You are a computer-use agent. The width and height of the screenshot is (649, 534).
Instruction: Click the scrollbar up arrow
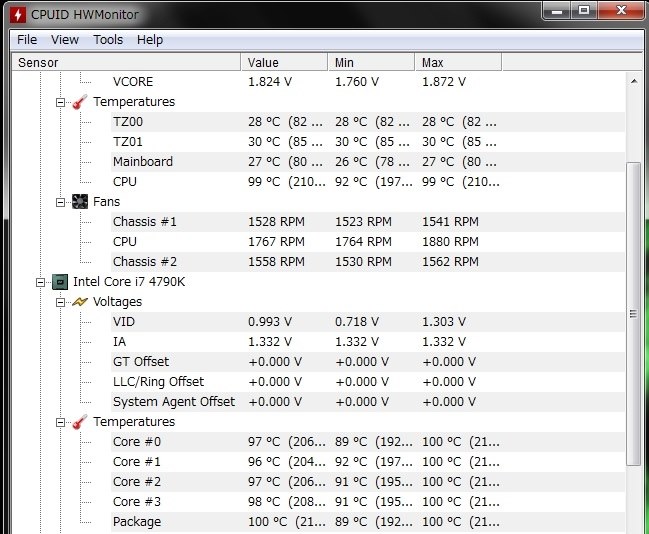click(x=634, y=82)
